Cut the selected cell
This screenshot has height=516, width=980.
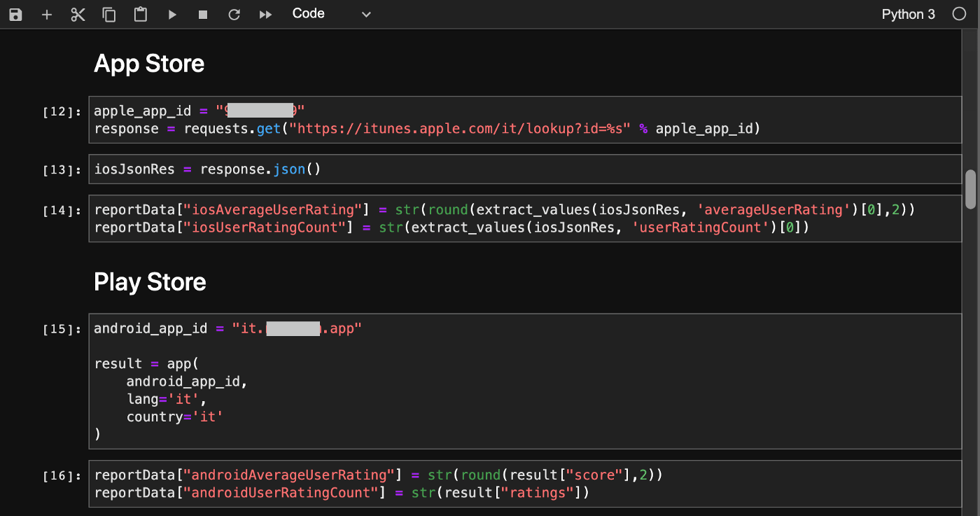click(78, 14)
